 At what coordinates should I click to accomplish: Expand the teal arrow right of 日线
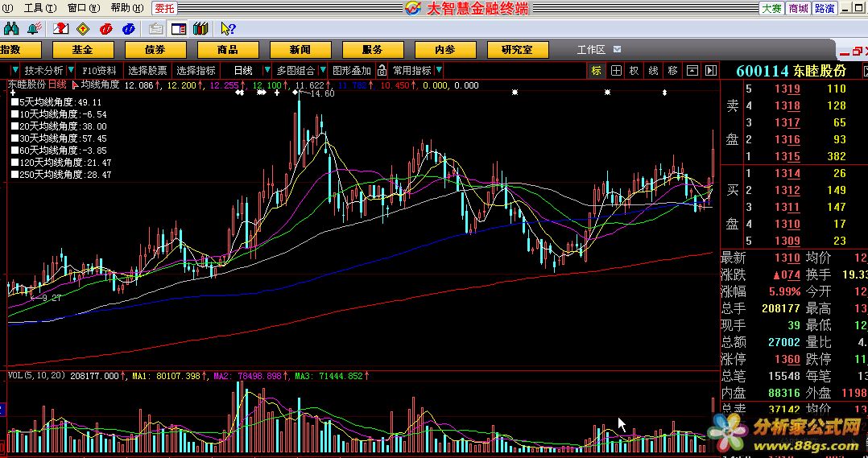click(x=267, y=70)
